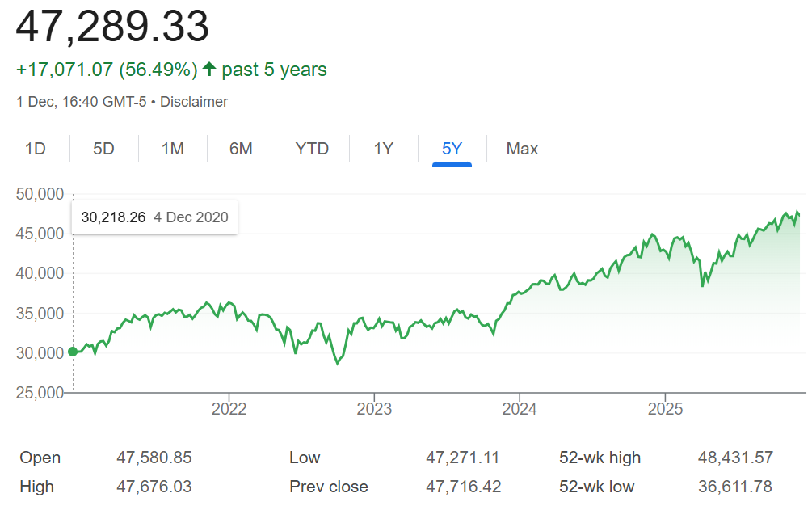Switch the chart to 1Y
The image size is (812, 506).
pyautogui.click(x=383, y=149)
